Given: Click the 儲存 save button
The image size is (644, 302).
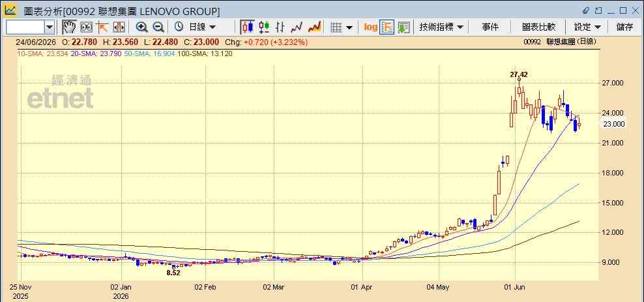Looking at the screenshot, I should pos(624,27).
